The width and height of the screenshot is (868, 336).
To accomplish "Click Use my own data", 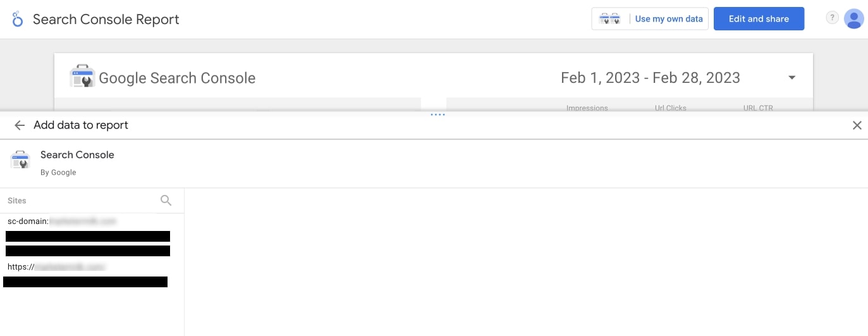I will coord(668,19).
